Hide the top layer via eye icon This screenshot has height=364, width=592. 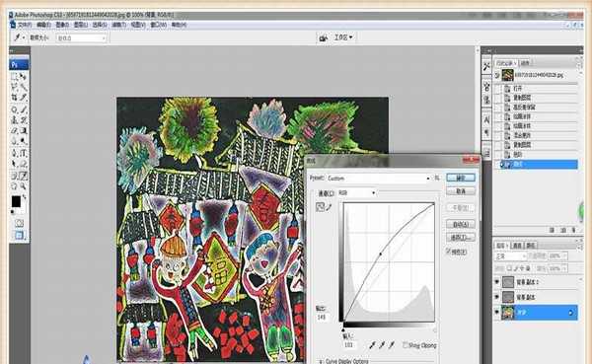click(x=497, y=282)
